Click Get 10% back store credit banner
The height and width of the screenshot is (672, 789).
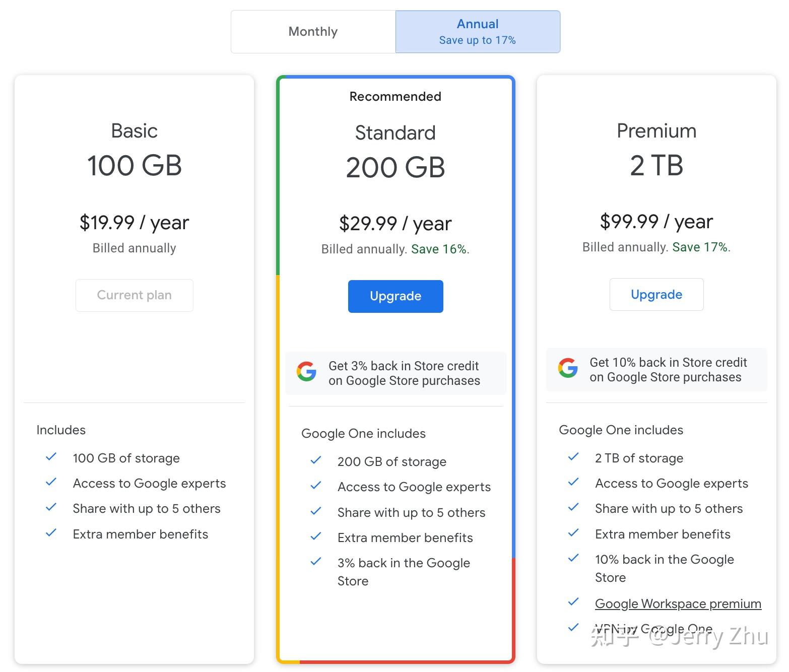pyautogui.click(x=656, y=369)
